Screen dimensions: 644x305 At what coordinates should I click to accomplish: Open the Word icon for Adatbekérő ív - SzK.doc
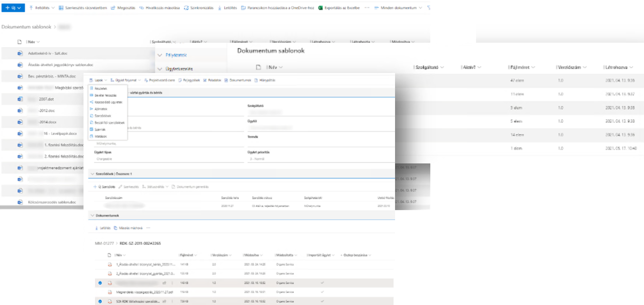pos(20,53)
